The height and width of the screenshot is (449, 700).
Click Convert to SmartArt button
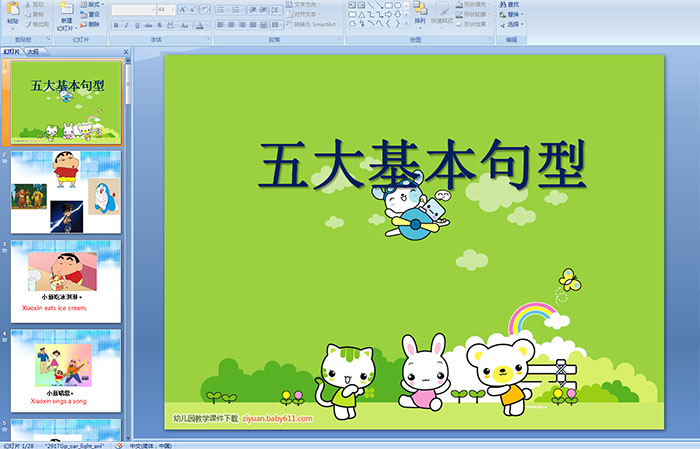click(x=312, y=24)
